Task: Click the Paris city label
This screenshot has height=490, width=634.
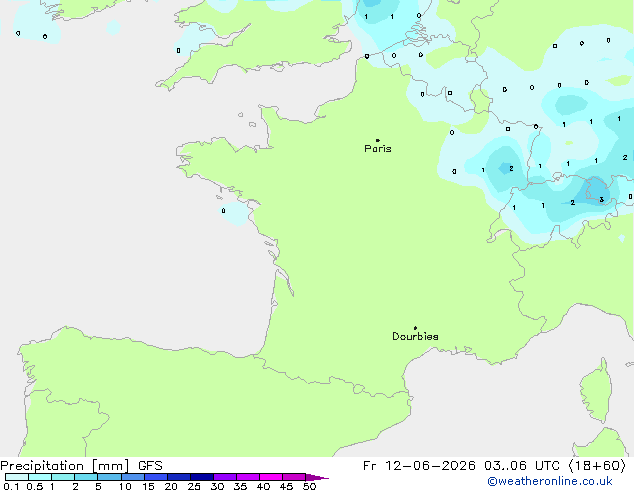Action: [378, 149]
